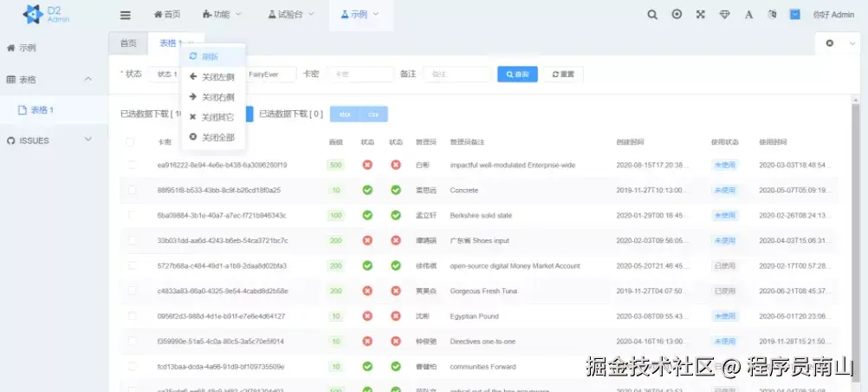Click green check status icon beside value 100

367,215
